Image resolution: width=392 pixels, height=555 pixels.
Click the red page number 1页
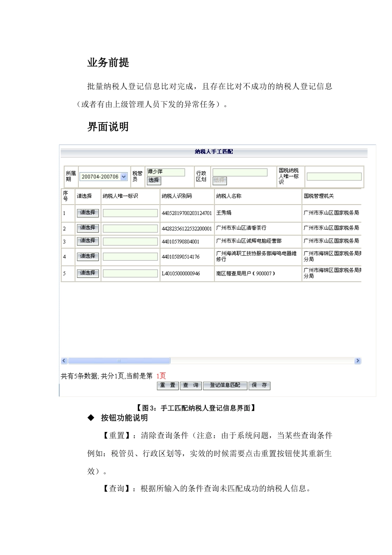point(161,376)
